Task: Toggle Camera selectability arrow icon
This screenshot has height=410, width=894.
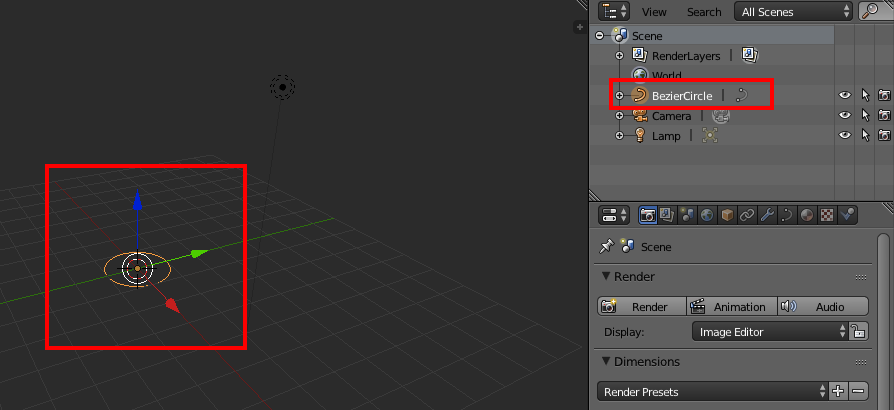Action: pyautogui.click(x=865, y=115)
